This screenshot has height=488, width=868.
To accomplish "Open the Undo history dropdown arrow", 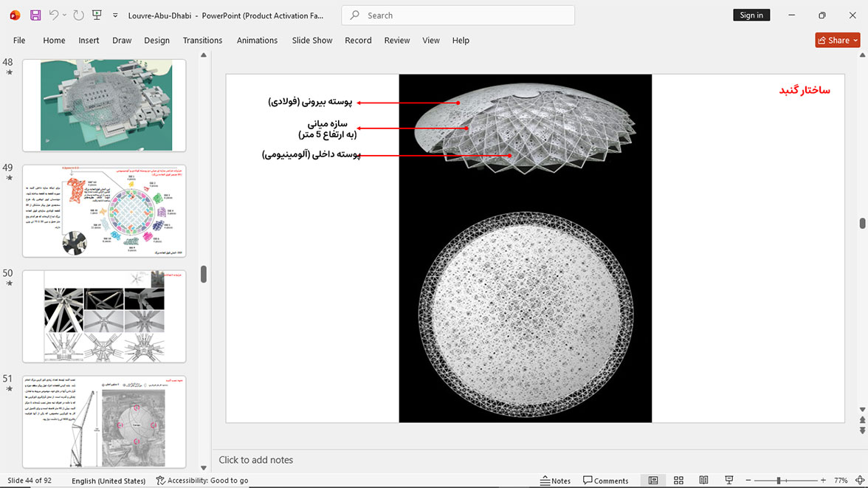I will tap(64, 16).
